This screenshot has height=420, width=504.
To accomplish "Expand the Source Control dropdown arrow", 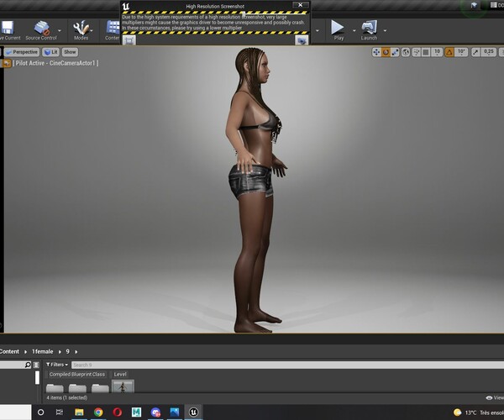I will pos(60,30).
